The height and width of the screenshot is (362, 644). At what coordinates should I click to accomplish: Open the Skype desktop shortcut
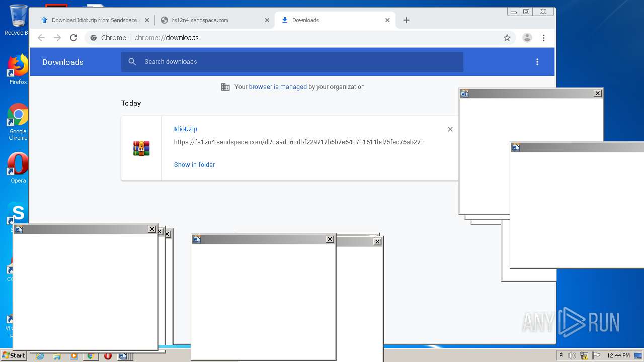[17, 213]
